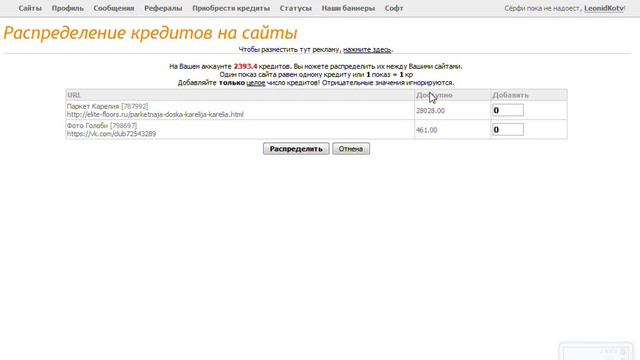Click the Распределить button
Viewport: 640px width, 360px height.
[x=296, y=149]
